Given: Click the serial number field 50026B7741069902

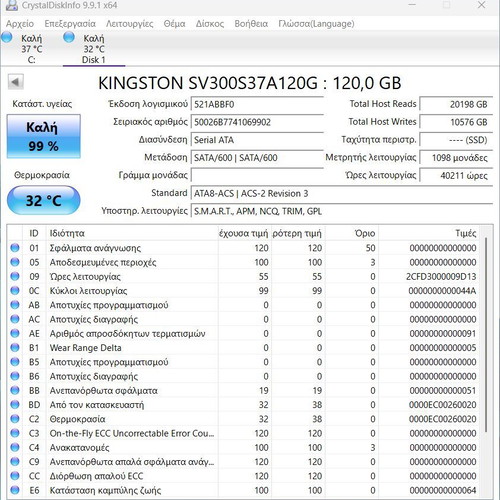Looking at the screenshot, I should tap(257, 122).
